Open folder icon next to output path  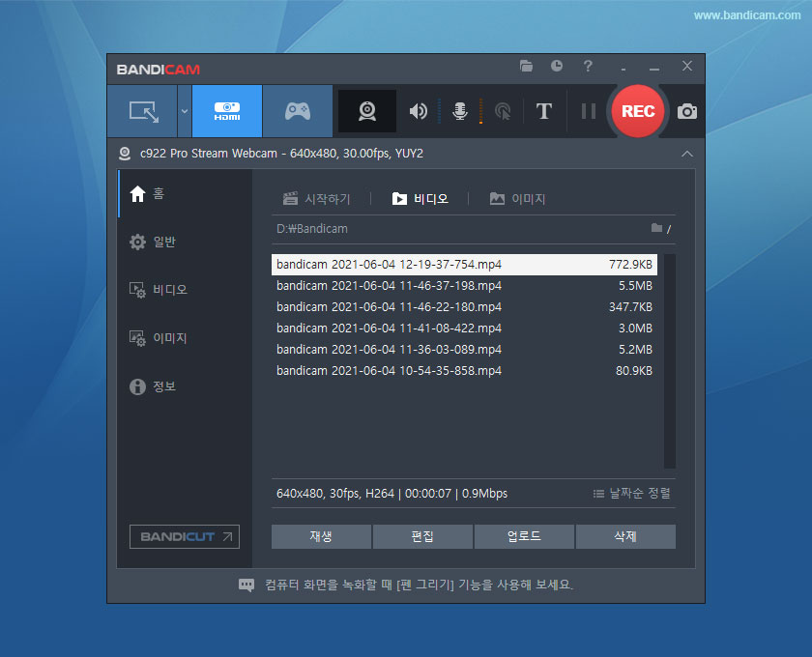pos(656,228)
